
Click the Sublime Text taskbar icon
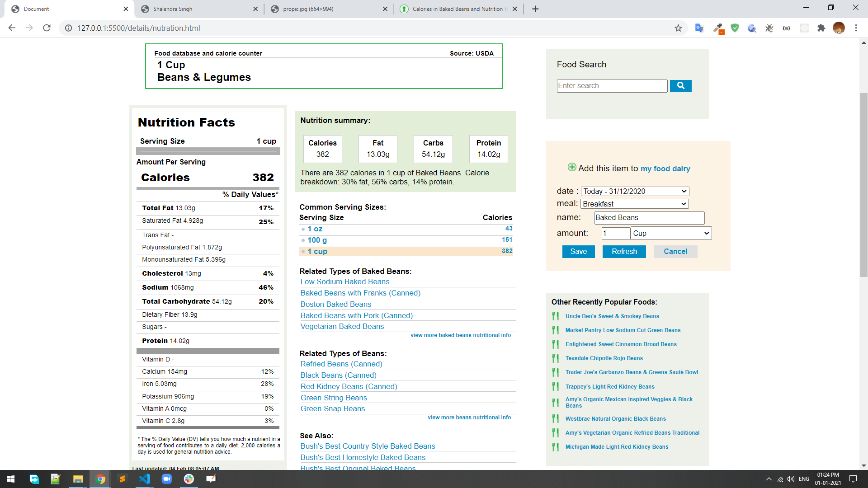click(123, 479)
